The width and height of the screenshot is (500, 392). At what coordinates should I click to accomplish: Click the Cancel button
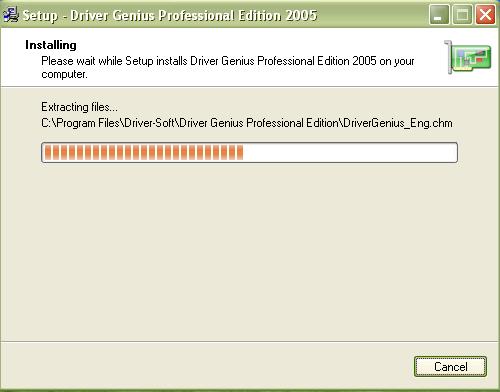450,367
